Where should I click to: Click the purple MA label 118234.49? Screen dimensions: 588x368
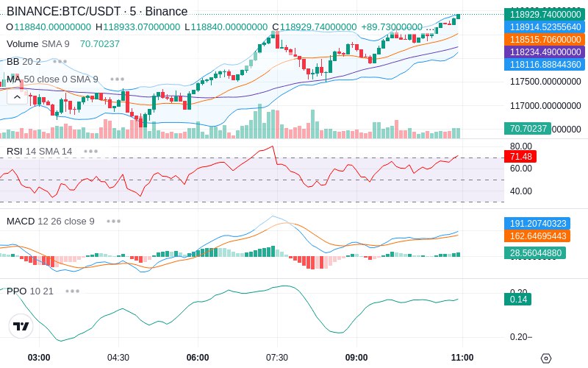point(545,52)
